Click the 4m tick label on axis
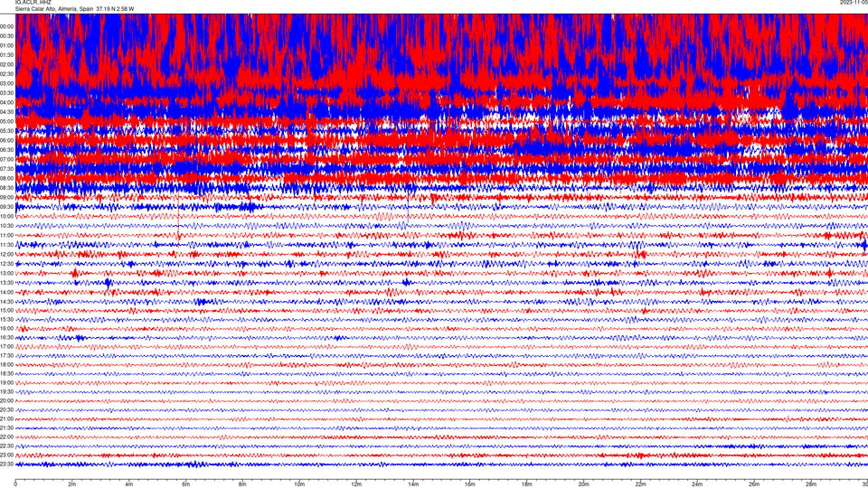Screen dimensions: 868x488 [x=129, y=484]
